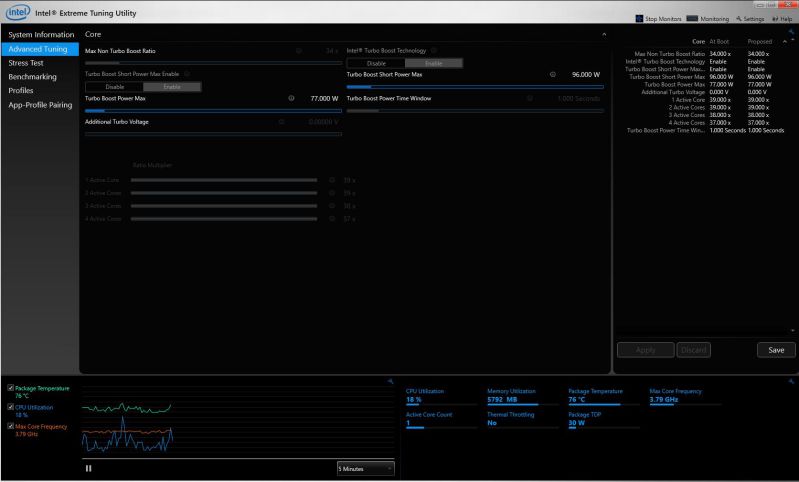The width and height of the screenshot is (799, 482).
Task: Click Memory Utilization 5792 MB monitor tile
Action: click(x=522, y=396)
